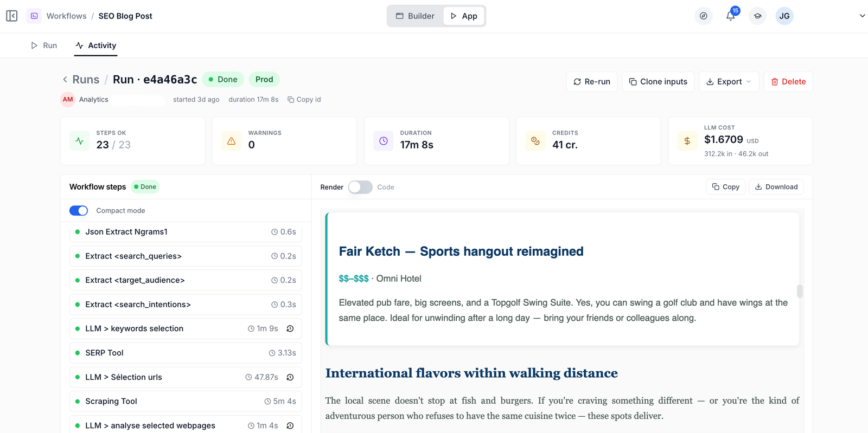The image size is (868, 433).
Task: Clone inputs of this run
Action: click(x=658, y=82)
